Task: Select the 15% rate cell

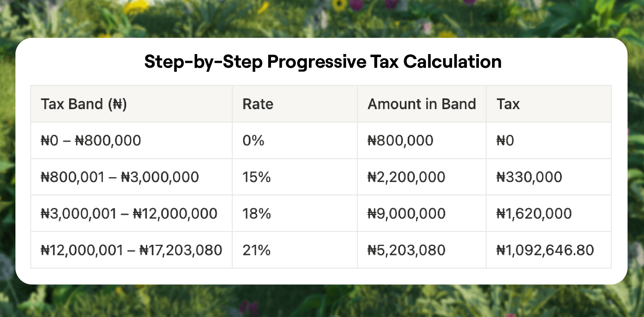Action: coord(257,177)
